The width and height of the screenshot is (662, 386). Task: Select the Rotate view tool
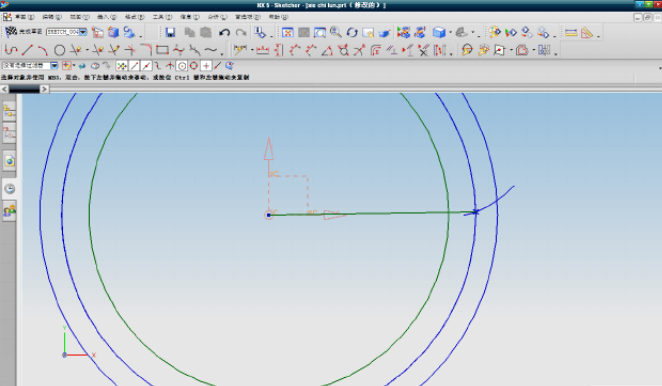point(352,33)
